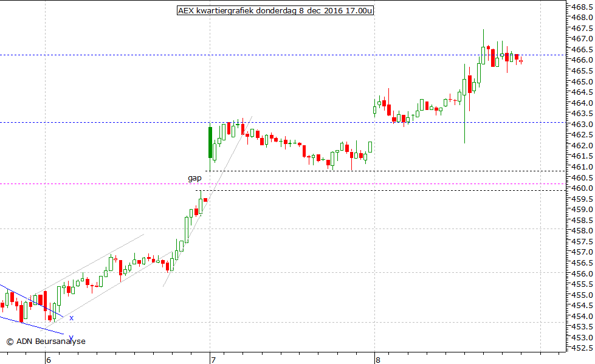Click price label 456.5 on axis

(x=582, y=263)
